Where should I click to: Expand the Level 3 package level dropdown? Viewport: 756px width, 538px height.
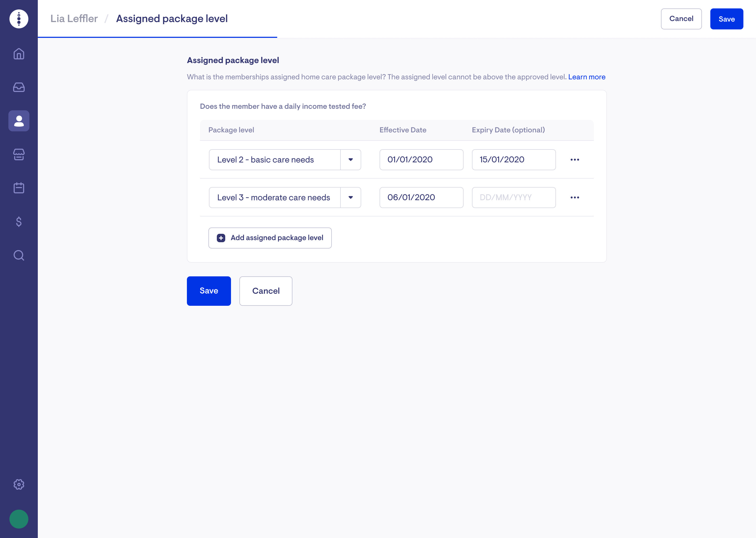(x=350, y=198)
